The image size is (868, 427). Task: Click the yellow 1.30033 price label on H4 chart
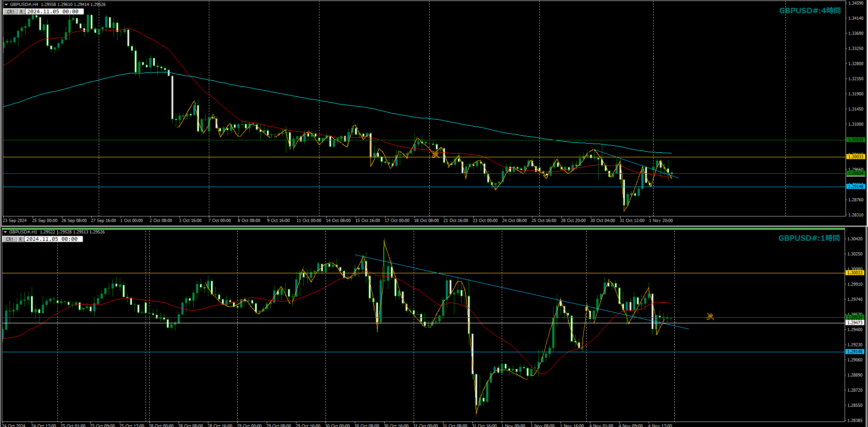[x=856, y=157]
